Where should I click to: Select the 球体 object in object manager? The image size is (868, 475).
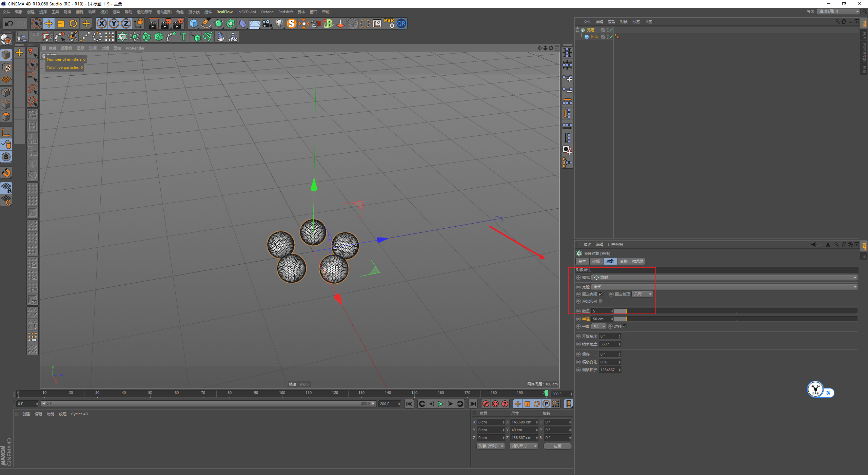(594, 37)
